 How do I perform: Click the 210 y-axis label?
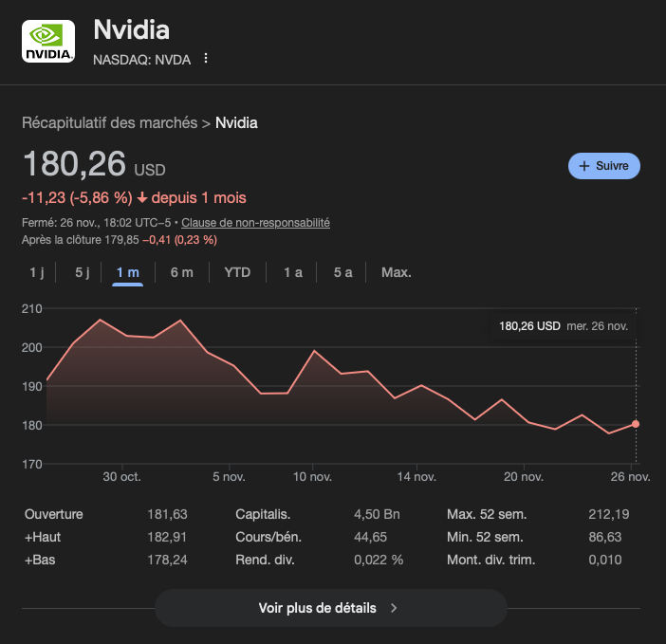click(x=32, y=308)
